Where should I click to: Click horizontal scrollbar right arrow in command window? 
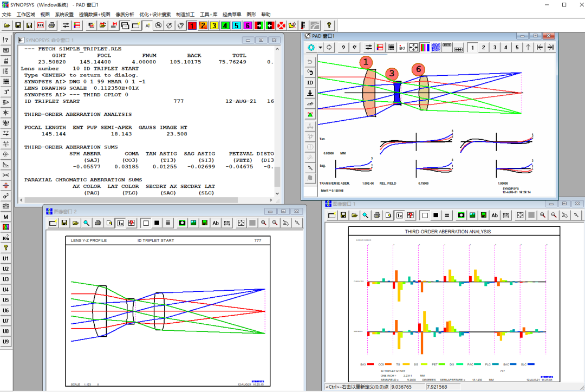click(271, 200)
